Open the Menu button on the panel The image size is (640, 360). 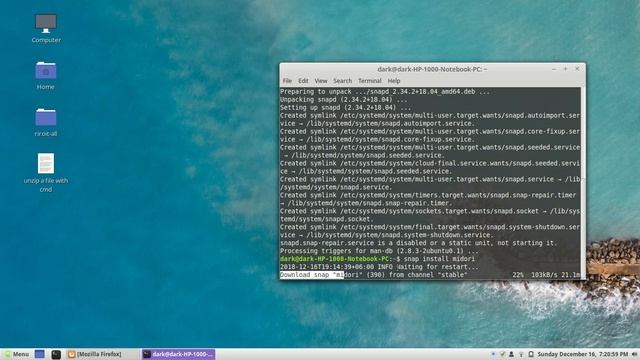[17, 354]
